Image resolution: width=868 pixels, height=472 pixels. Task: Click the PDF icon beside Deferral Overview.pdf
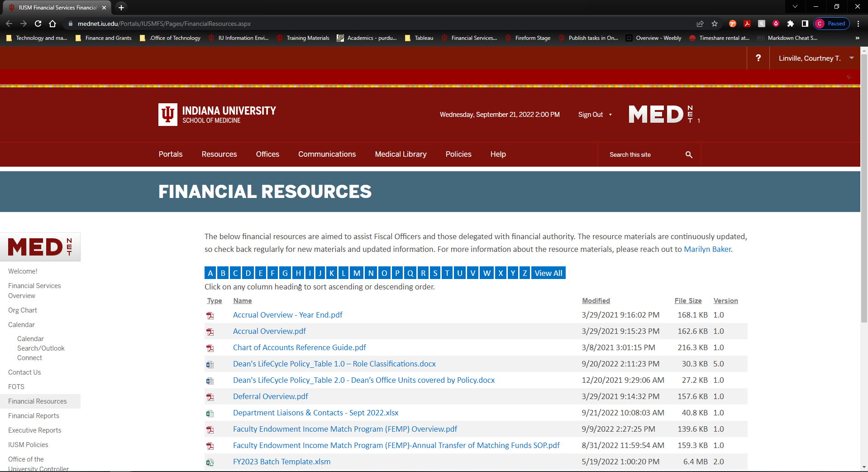tap(210, 397)
